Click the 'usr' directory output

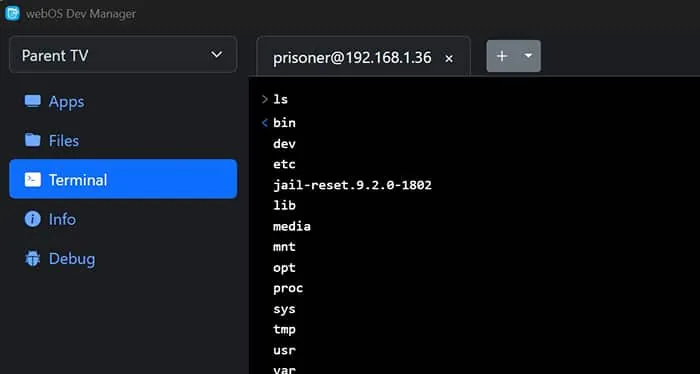[284, 350]
